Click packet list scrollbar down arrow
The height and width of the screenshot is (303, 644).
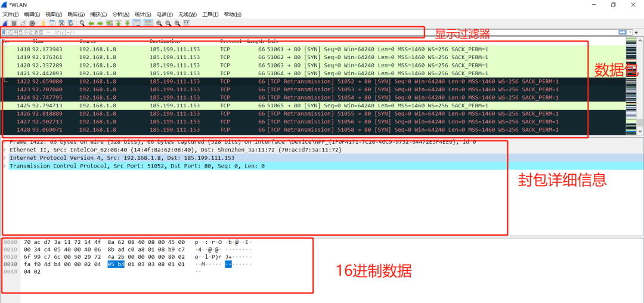click(640, 131)
